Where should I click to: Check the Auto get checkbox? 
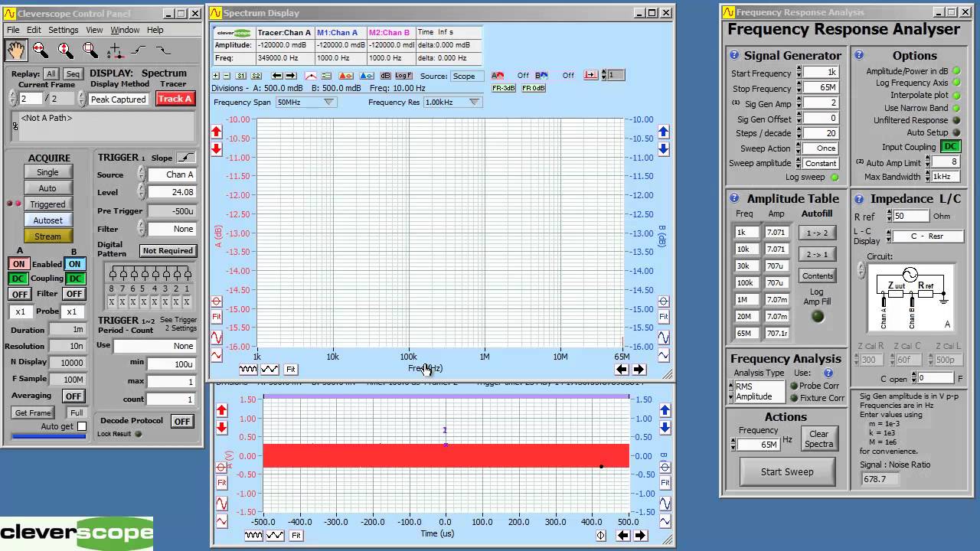tap(82, 426)
